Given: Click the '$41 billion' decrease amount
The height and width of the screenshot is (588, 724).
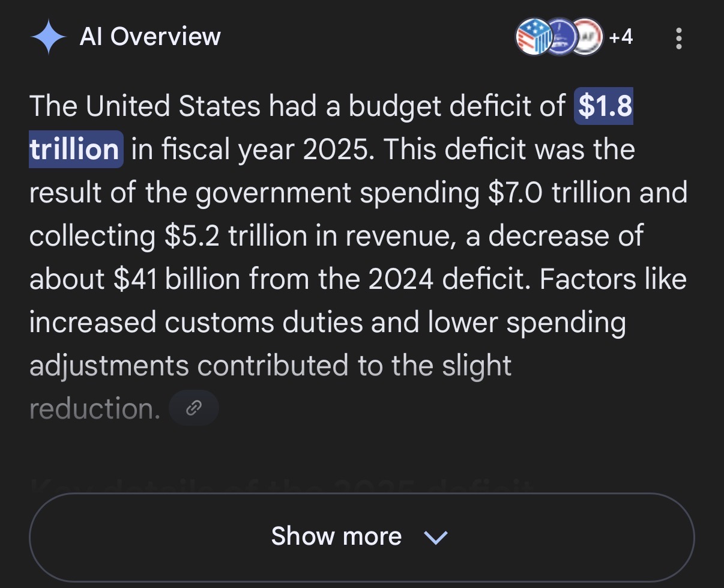Looking at the screenshot, I should point(176,279).
